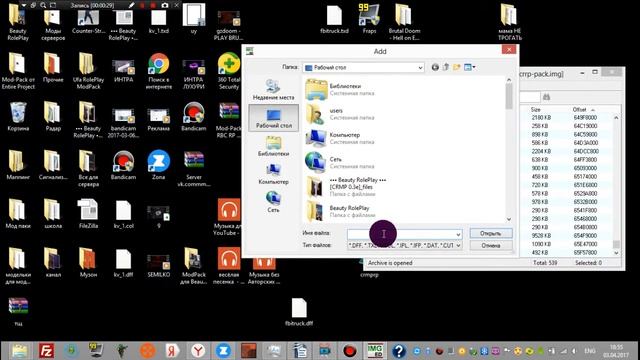The width and height of the screenshot is (640, 360).
Task: Select the users folder in the Add dialog
Action: 340,114
